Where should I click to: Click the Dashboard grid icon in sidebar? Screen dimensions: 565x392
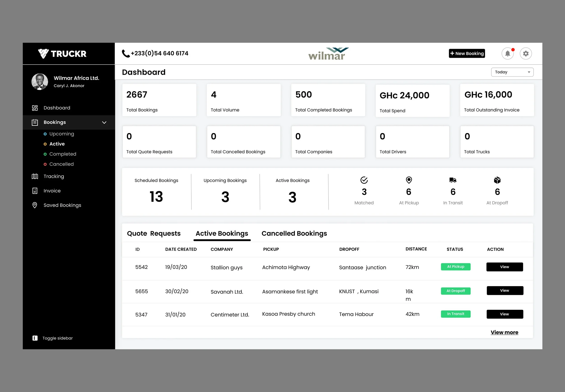(35, 108)
